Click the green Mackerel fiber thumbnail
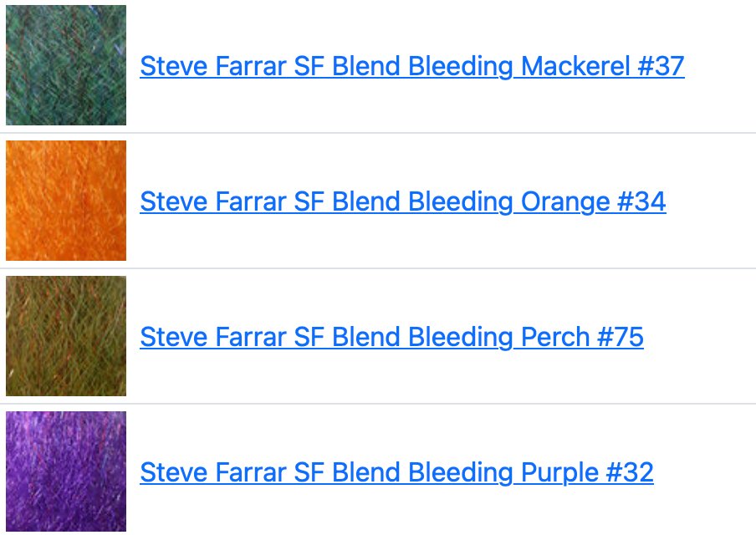 coord(66,65)
